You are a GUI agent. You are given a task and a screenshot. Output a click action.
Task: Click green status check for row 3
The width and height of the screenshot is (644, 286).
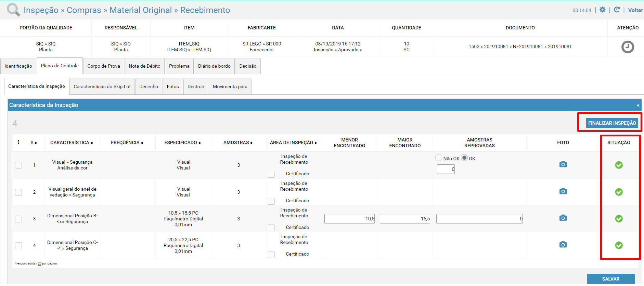coord(619,219)
